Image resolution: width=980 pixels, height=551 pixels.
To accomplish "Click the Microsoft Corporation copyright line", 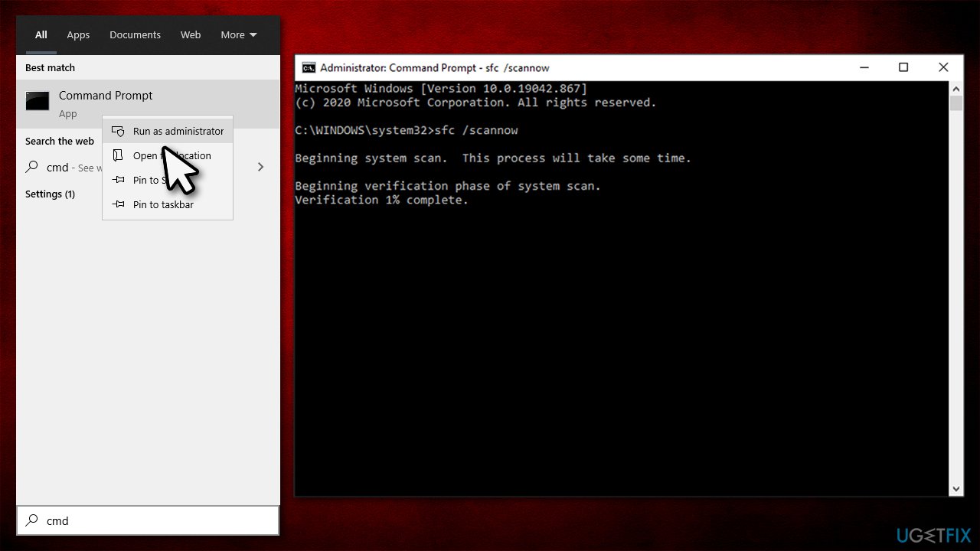I will [475, 103].
